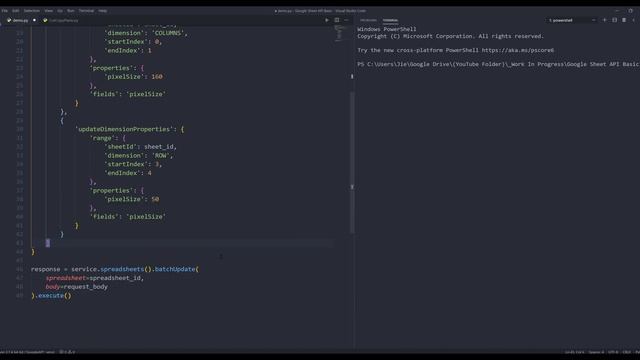The image size is (640, 360).
Task: Kill terminal with trash icon
Action: coord(624,20)
